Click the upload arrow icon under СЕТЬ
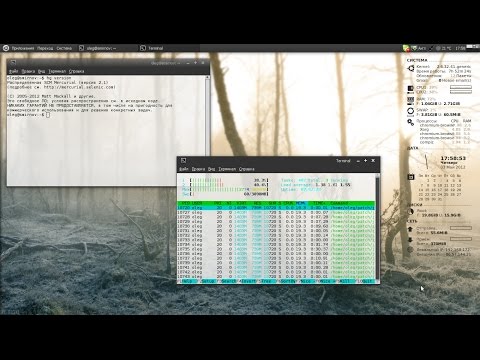The width and height of the screenshot is (480, 360). click(410, 229)
